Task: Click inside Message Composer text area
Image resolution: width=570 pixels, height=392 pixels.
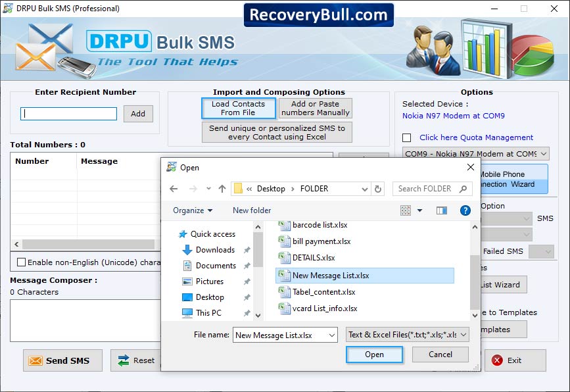Action: pos(85,321)
